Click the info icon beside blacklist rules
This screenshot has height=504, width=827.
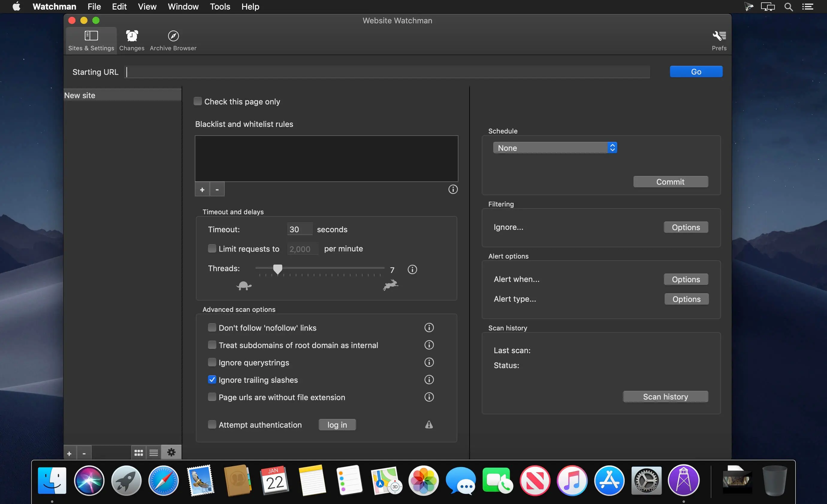coord(453,189)
